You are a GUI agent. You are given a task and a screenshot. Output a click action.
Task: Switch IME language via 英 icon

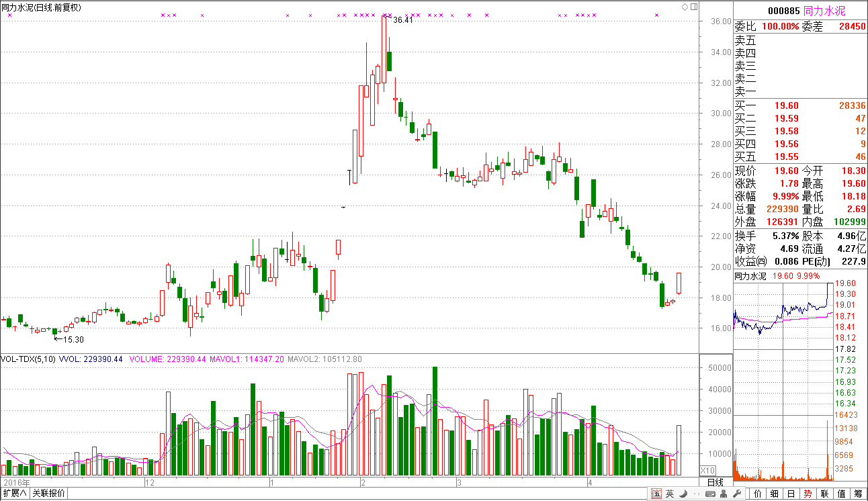670,494
